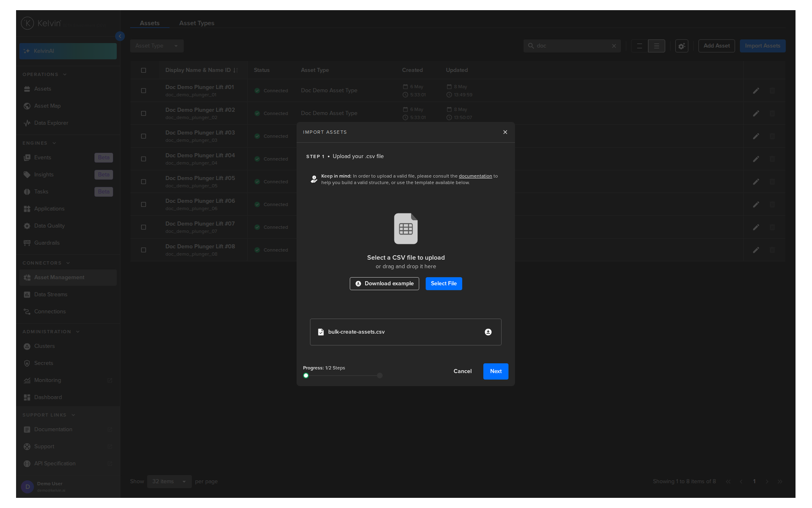Click the second progress step dot
The image size is (812, 508).
coord(380,375)
